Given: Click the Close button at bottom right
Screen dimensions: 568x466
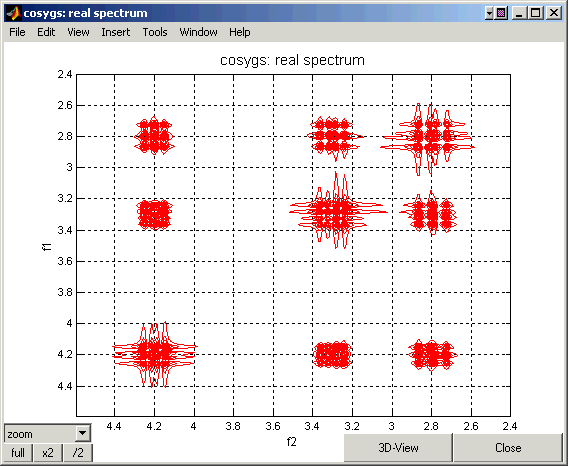Looking at the screenshot, I should 508,448.
